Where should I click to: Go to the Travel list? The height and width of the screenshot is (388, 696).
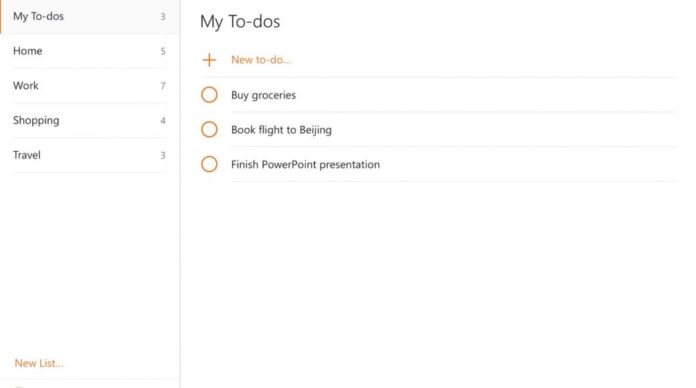point(90,155)
